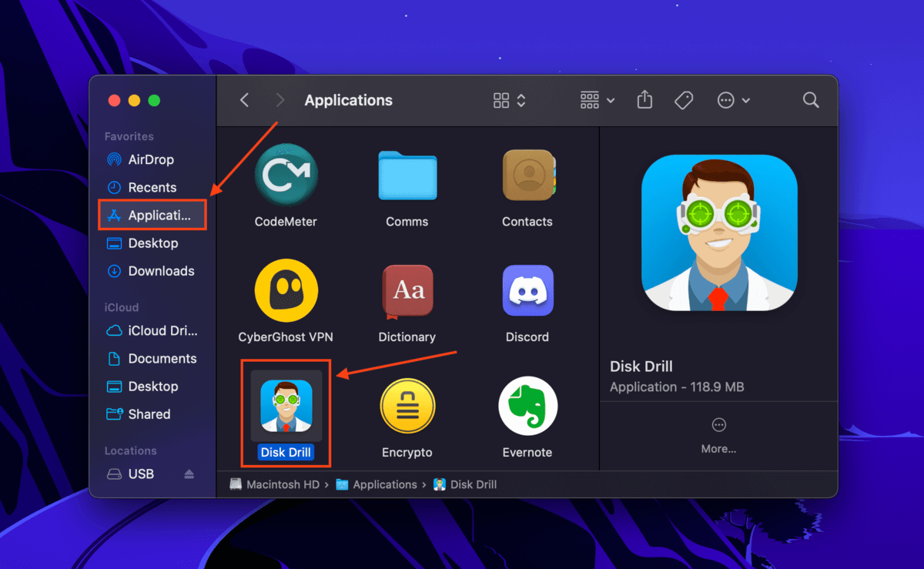Open the icon view switcher dropdown
924x569 pixels.
[510, 100]
